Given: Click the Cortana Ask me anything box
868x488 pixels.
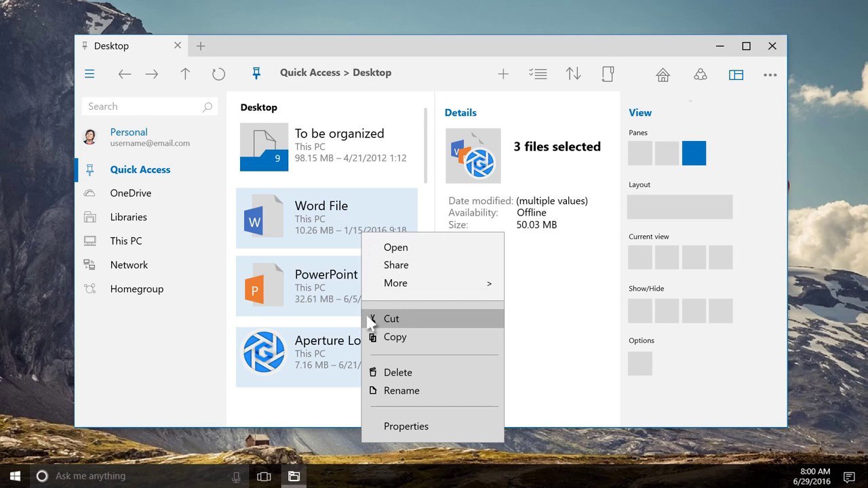Looking at the screenshot, I should pyautogui.click(x=139, y=476).
